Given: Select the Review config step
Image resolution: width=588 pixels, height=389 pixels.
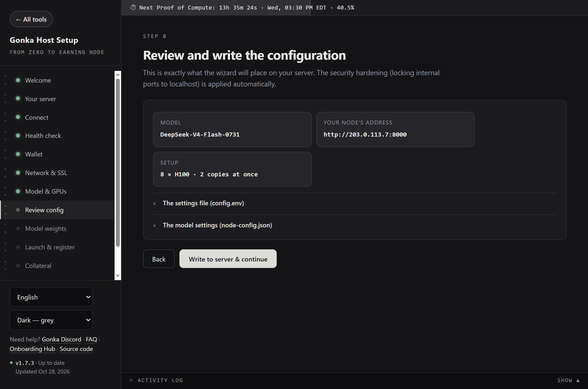Looking at the screenshot, I should (x=58, y=210).
